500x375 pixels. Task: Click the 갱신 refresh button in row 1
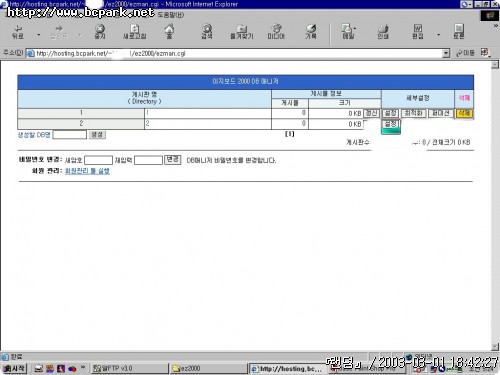pyautogui.click(x=371, y=113)
